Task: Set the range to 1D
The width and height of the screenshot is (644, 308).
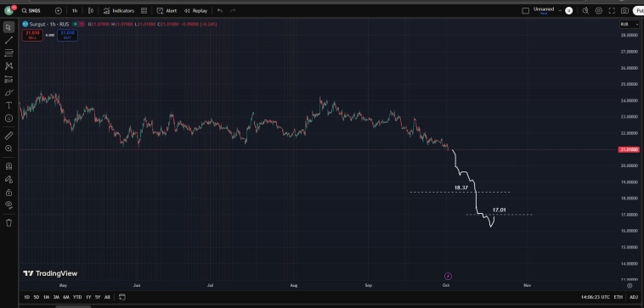Action: pos(26,297)
